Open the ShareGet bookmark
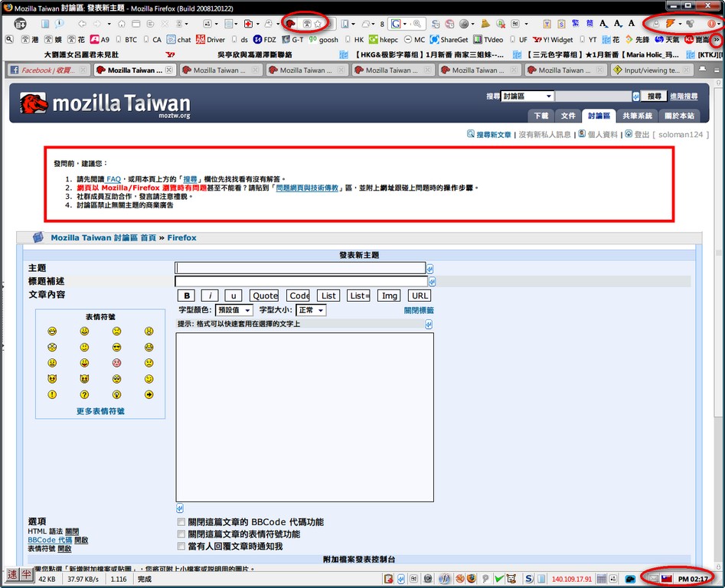 point(449,40)
